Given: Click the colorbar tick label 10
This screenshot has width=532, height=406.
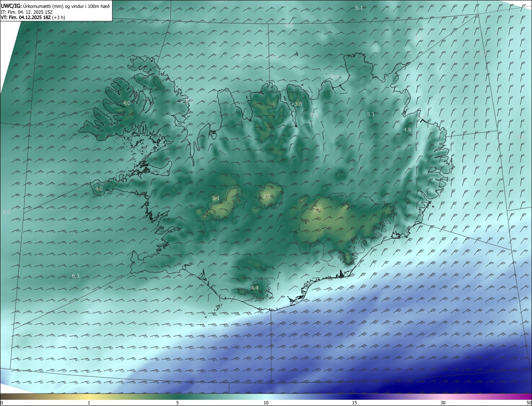Looking at the screenshot, I should click(266, 403).
